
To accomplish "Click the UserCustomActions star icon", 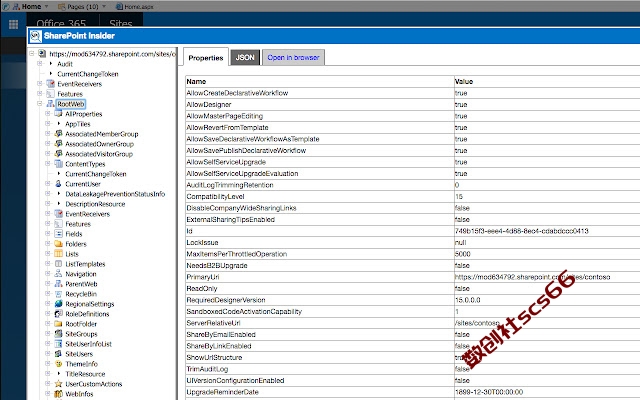I will tap(58, 384).
